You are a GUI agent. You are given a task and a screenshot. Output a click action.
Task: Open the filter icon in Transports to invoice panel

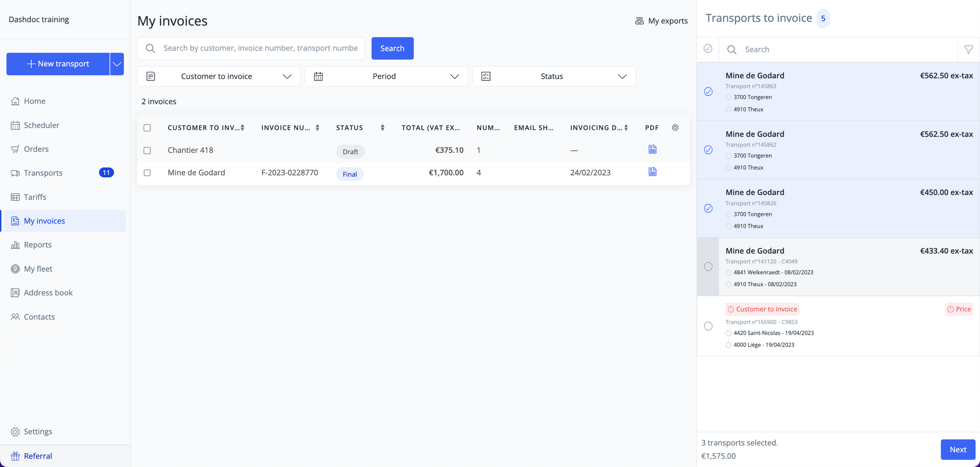click(x=969, y=49)
